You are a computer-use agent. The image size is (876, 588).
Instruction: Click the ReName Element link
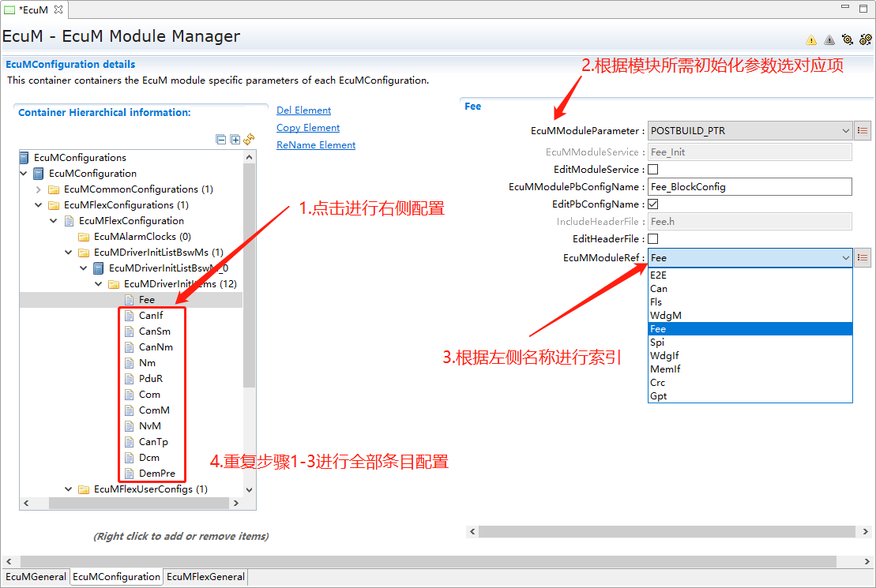[316, 145]
